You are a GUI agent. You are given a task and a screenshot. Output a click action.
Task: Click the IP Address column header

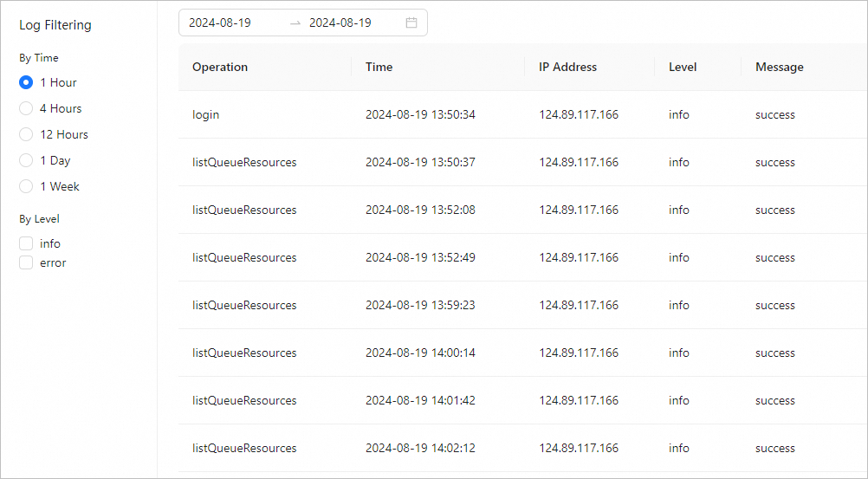[x=568, y=67]
